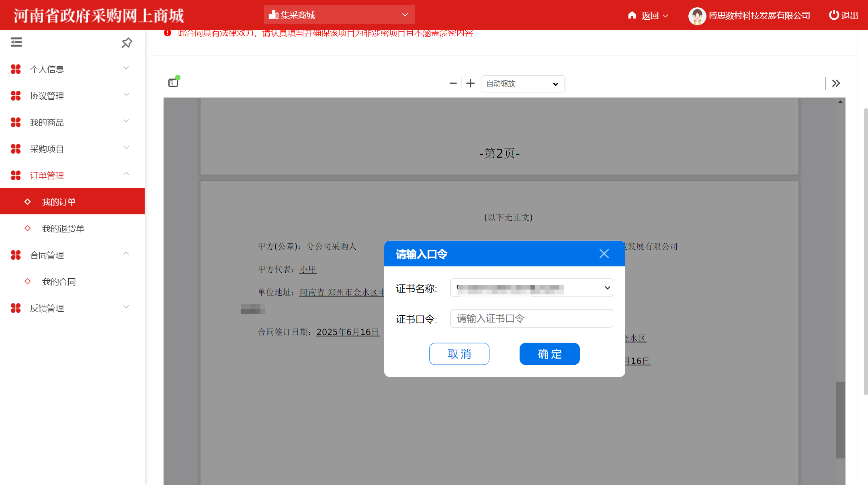Close the 请输入口令 dialog with X
This screenshot has height=485, width=868.
tap(604, 253)
